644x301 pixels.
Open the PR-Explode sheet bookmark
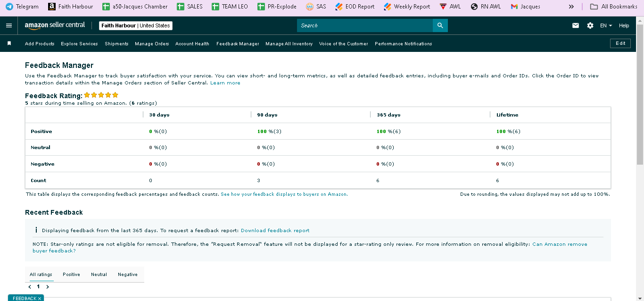(x=277, y=7)
